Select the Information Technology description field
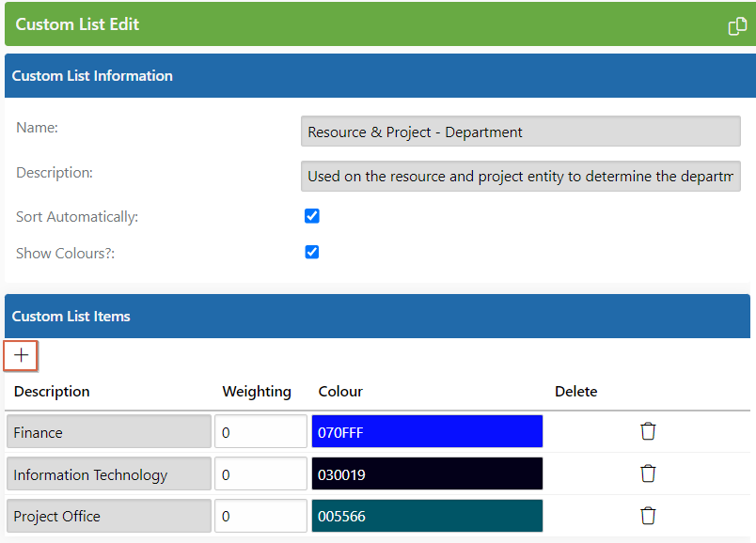This screenshot has height=543, width=756. [109, 473]
